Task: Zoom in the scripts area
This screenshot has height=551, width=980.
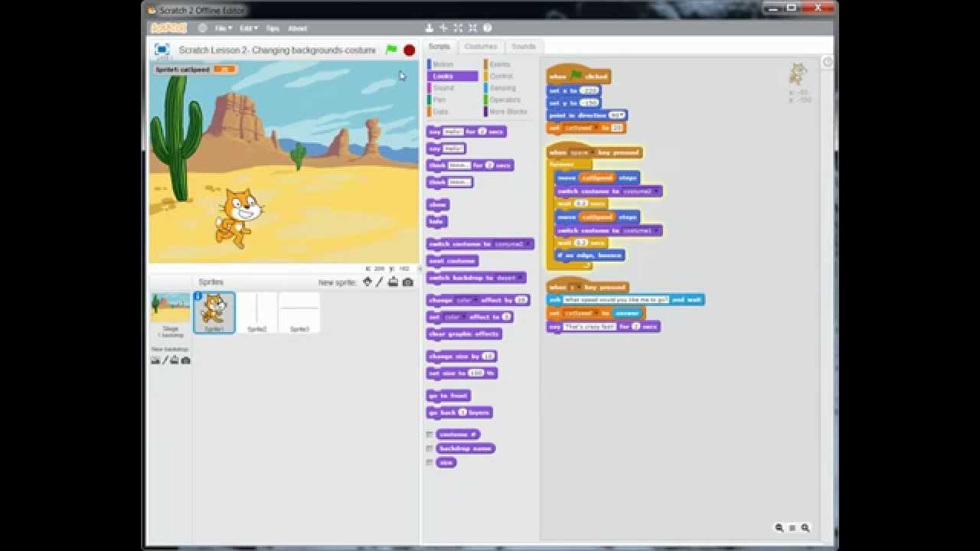Action: pyautogui.click(x=805, y=528)
